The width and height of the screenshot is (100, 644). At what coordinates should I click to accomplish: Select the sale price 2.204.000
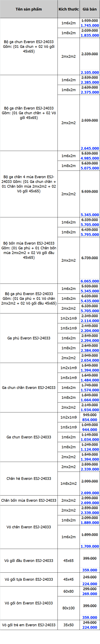[x=90, y=331]
